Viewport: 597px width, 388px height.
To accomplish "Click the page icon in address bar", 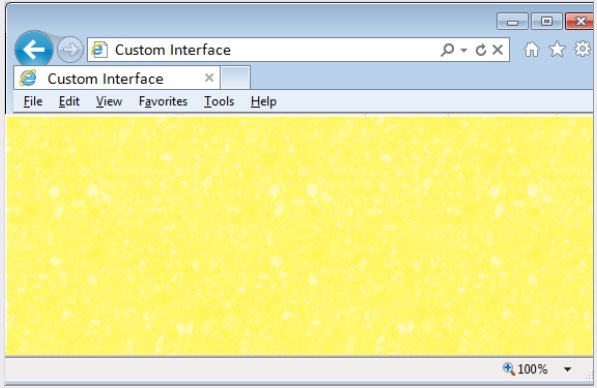I will click(100, 50).
